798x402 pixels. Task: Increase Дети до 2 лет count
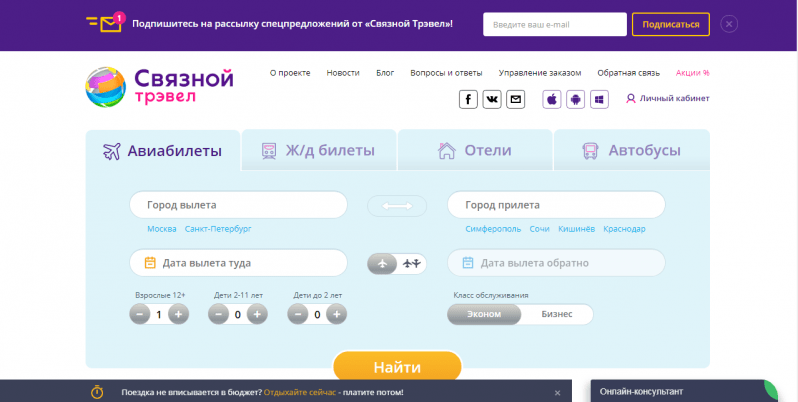click(336, 314)
